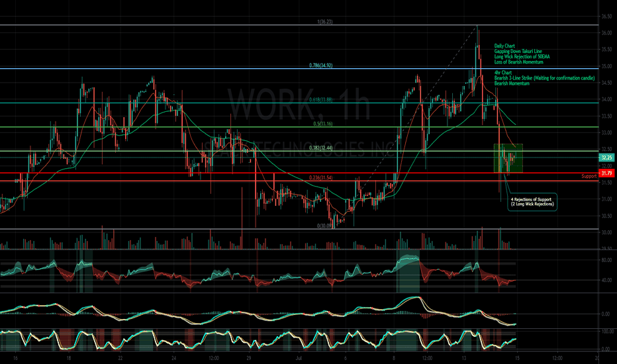The width and height of the screenshot is (617, 364).
Task: Click the green 32.25 current price tag
Action: 606,158
